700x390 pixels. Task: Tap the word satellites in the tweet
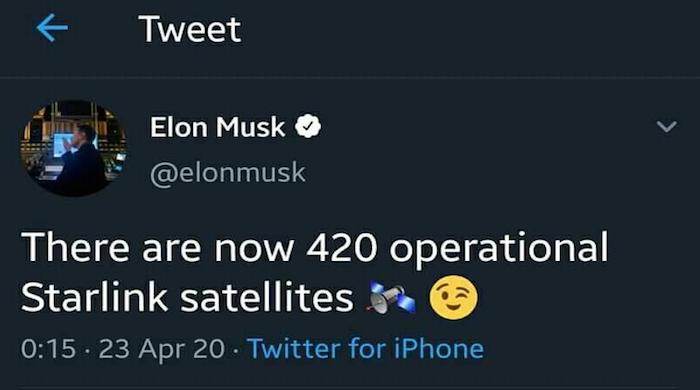click(267, 298)
